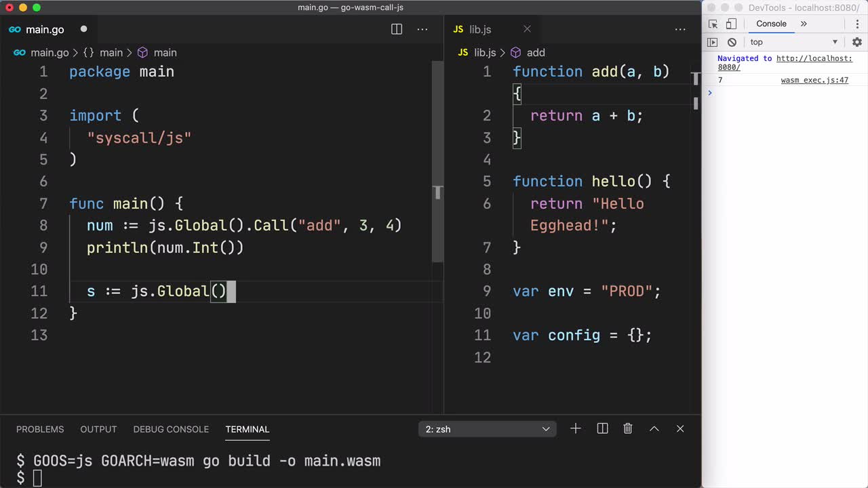Toggle the DevTools device toolbar
868x488 pixels.
pyautogui.click(x=731, y=24)
